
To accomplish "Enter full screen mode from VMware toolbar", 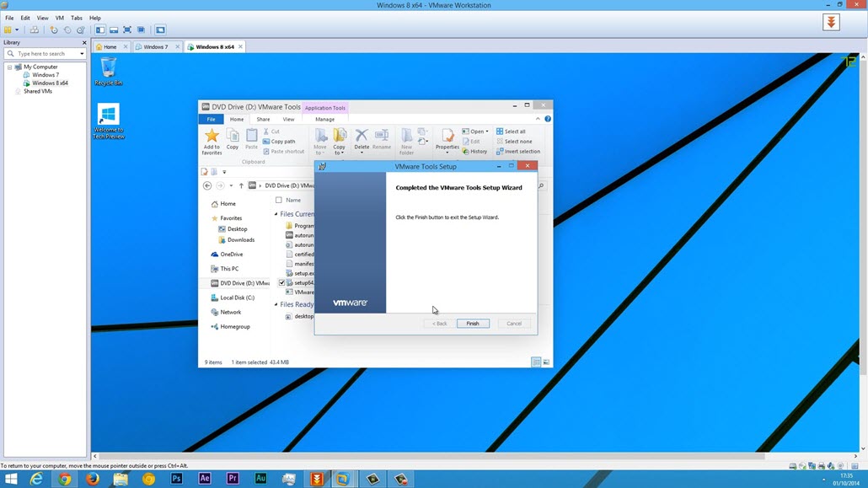I will pos(127,29).
